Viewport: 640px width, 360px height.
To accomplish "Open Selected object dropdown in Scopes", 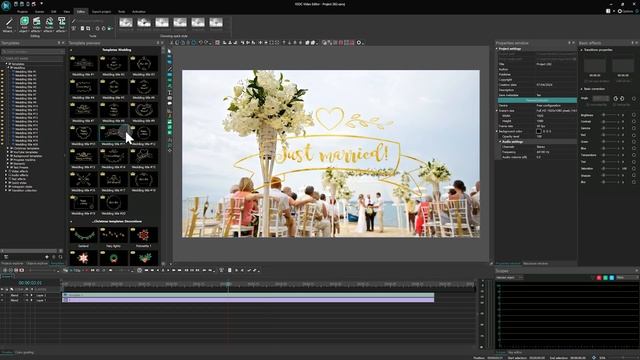I will pos(509,278).
